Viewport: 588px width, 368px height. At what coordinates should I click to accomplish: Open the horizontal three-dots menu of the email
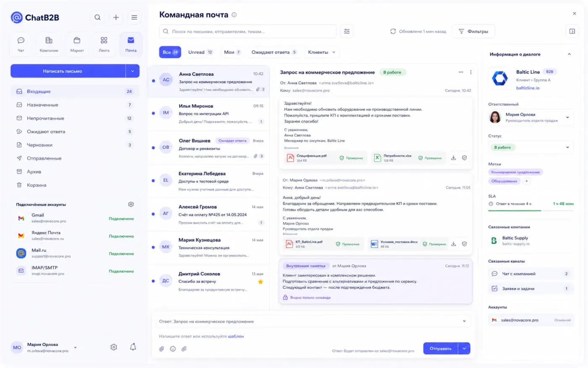[461, 72]
